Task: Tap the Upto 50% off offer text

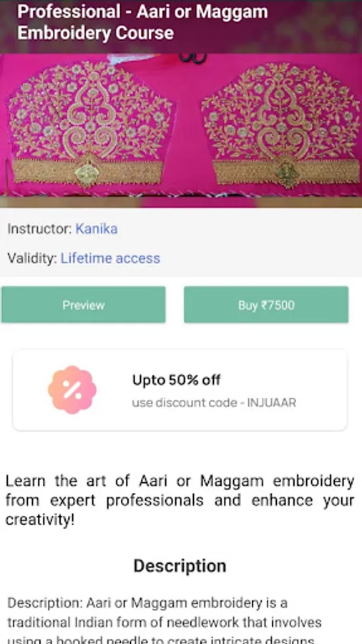Action: pyautogui.click(x=176, y=380)
